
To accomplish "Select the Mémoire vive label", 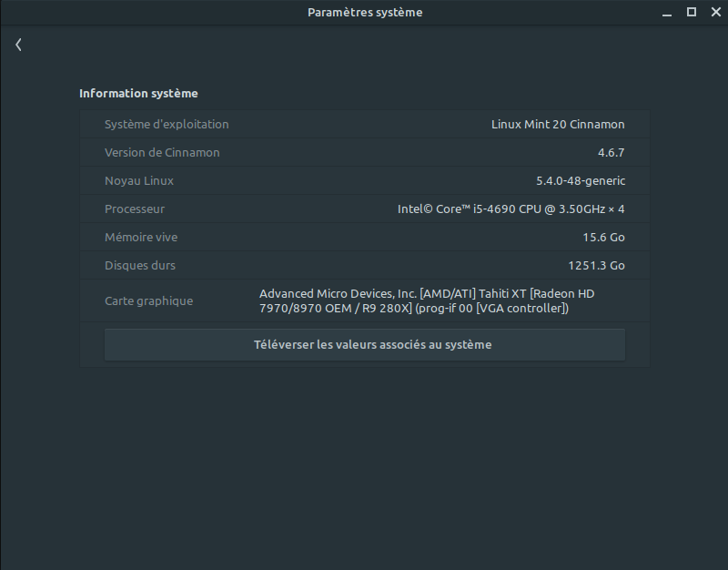I will click(x=141, y=238).
